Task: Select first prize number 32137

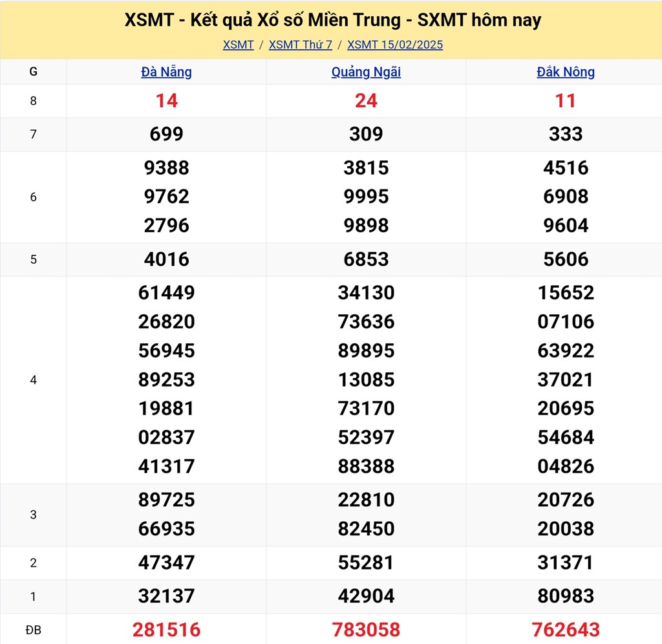Action: [166, 596]
